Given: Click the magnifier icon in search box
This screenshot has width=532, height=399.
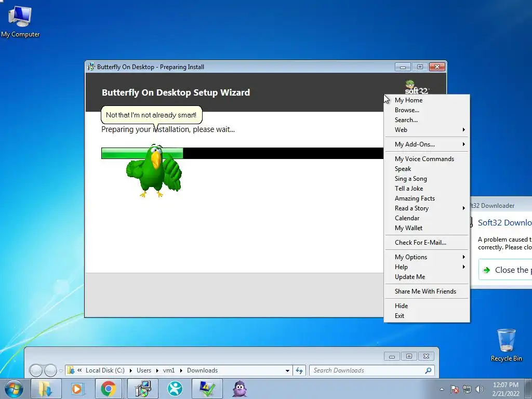Looking at the screenshot, I should [428, 370].
